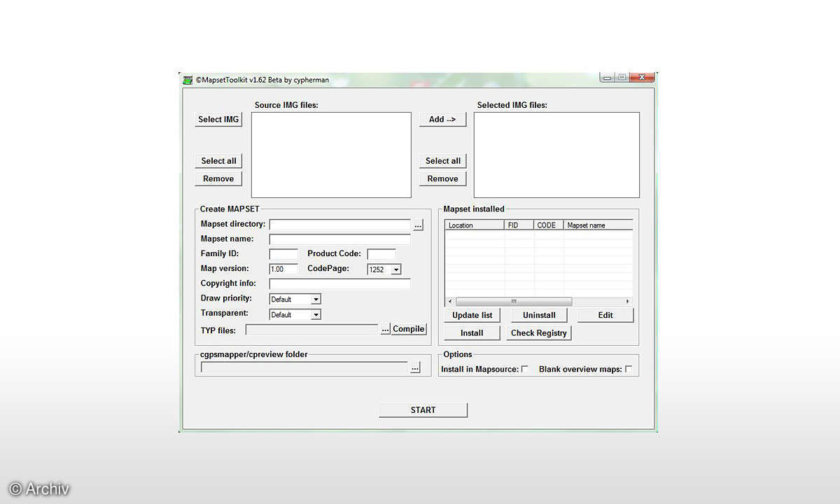The width and height of the screenshot is (840, 504).
Task: Click the FID column header
Action: coord(519,225)
